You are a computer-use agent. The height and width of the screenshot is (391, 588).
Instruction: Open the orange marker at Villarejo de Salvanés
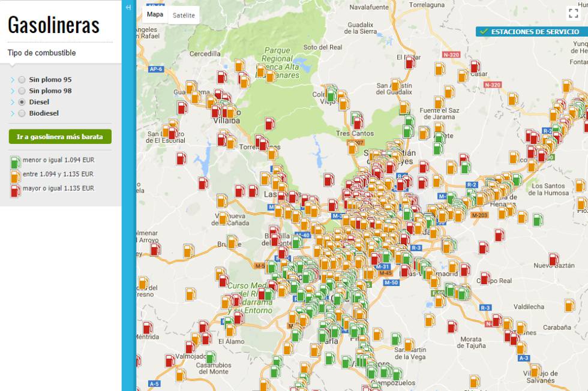pyautogui.click(x=535, y=371)
